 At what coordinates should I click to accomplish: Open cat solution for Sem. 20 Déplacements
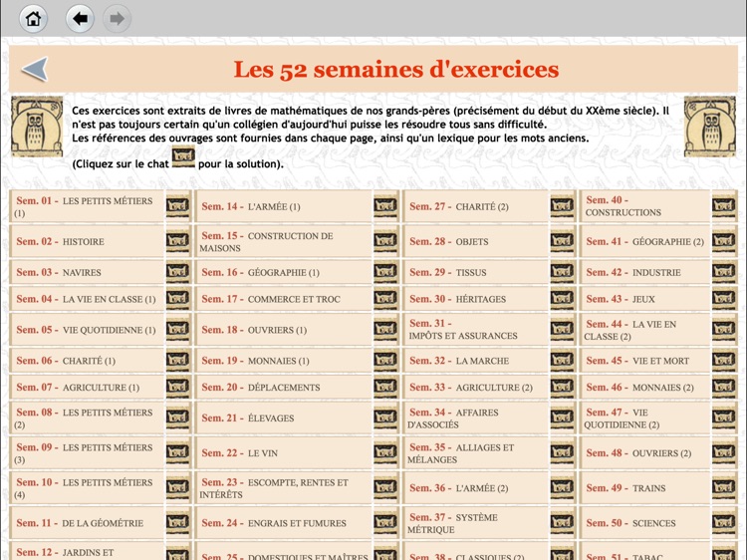point(385,387)
